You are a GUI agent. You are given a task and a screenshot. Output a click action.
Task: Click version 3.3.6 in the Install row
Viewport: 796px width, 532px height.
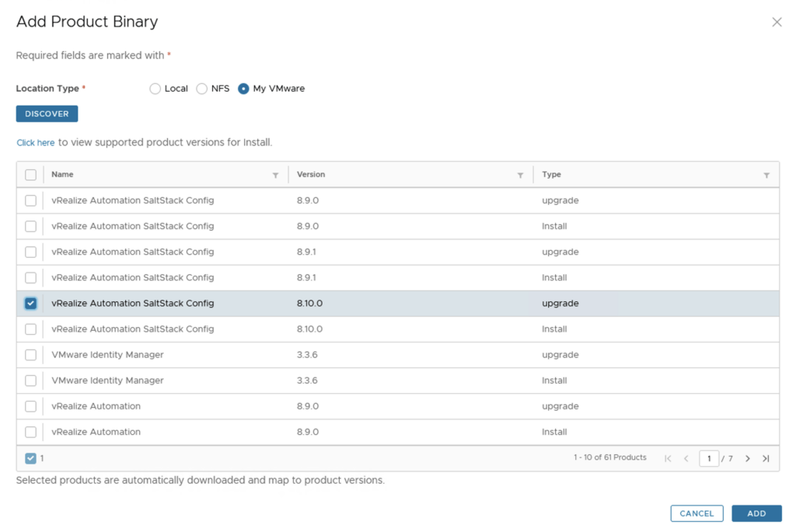click(x=307, y=381)
